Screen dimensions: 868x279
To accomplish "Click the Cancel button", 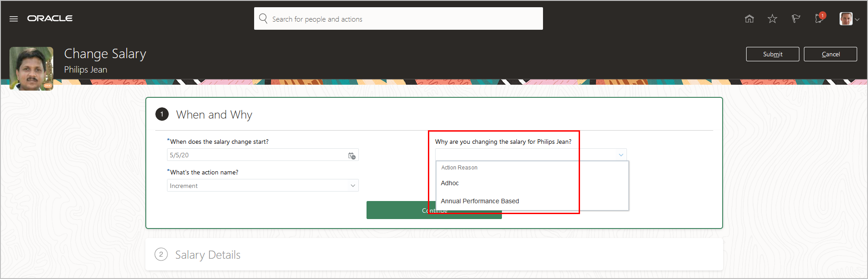I will (x=830, y=54).
